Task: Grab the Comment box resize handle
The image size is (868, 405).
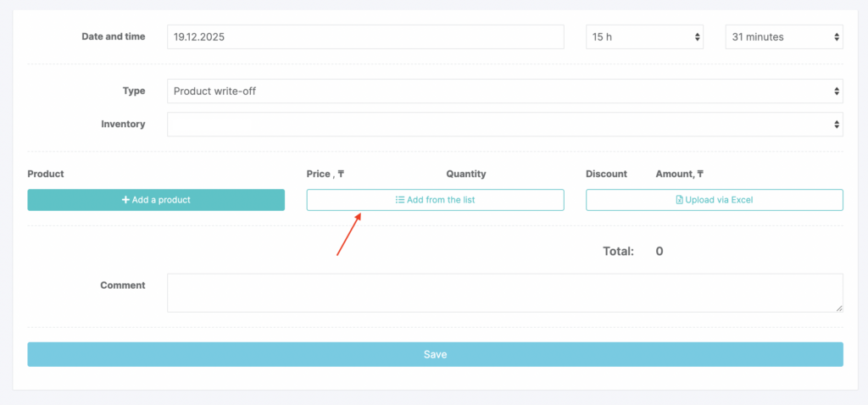Action: pyautogui.click(x=839, y=308)
